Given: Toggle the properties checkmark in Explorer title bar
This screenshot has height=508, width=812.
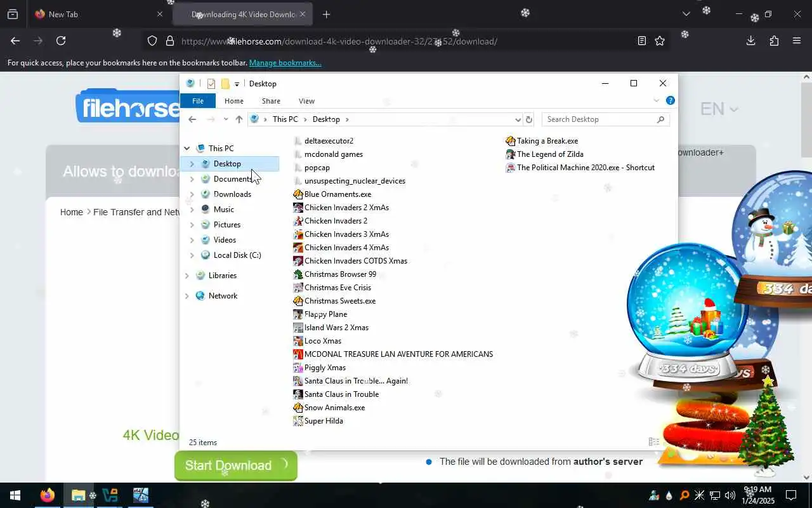Looking at the screenshot, I should click(211, 84).
